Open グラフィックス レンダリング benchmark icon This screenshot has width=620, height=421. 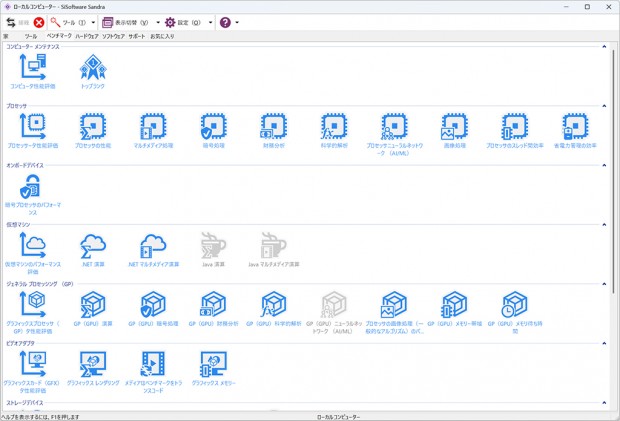[92, 366]
